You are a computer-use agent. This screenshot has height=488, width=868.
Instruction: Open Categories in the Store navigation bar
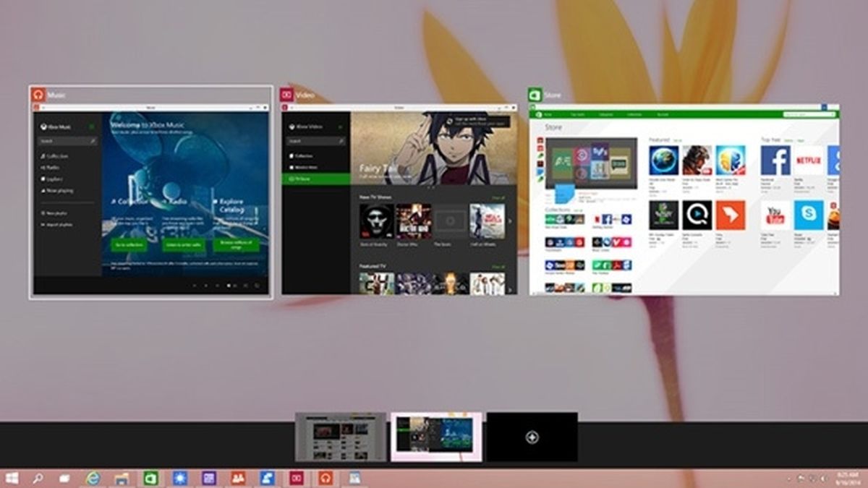[x=606, y=114]
